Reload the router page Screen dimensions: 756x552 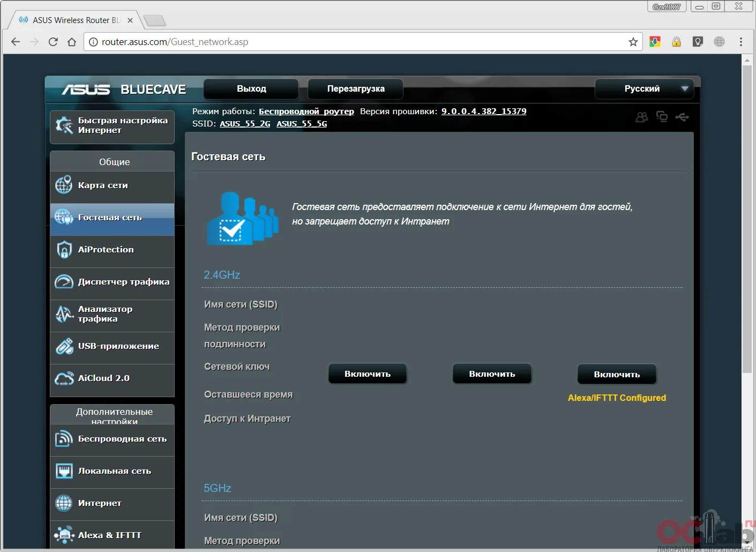[x=53, y=42]
